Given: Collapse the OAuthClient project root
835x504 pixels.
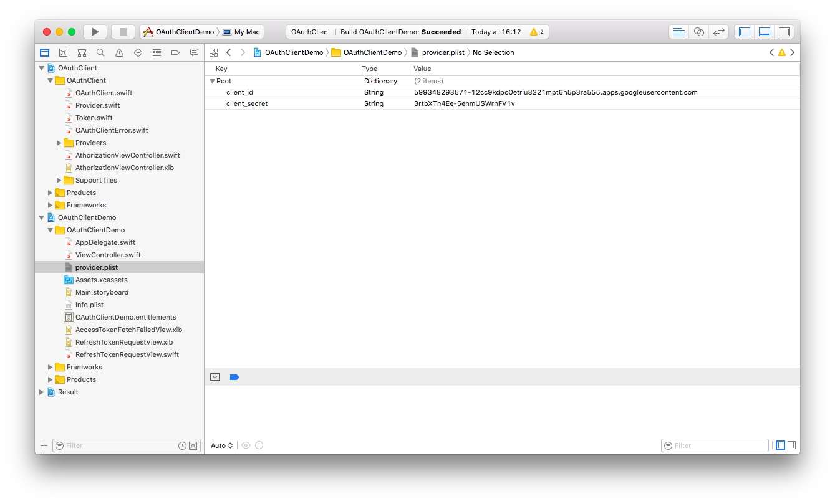Looking at the screenshot, I should tap(42, 68).
